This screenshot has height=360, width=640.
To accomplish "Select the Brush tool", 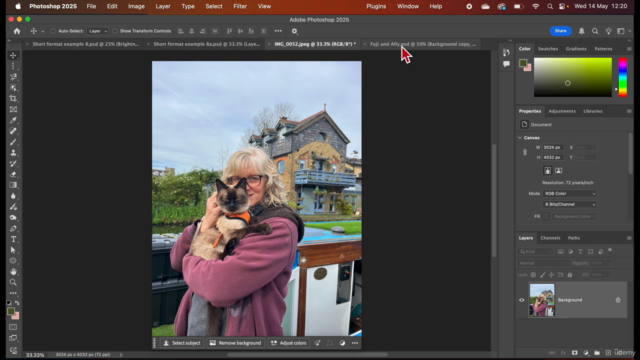I will point(13,142).
